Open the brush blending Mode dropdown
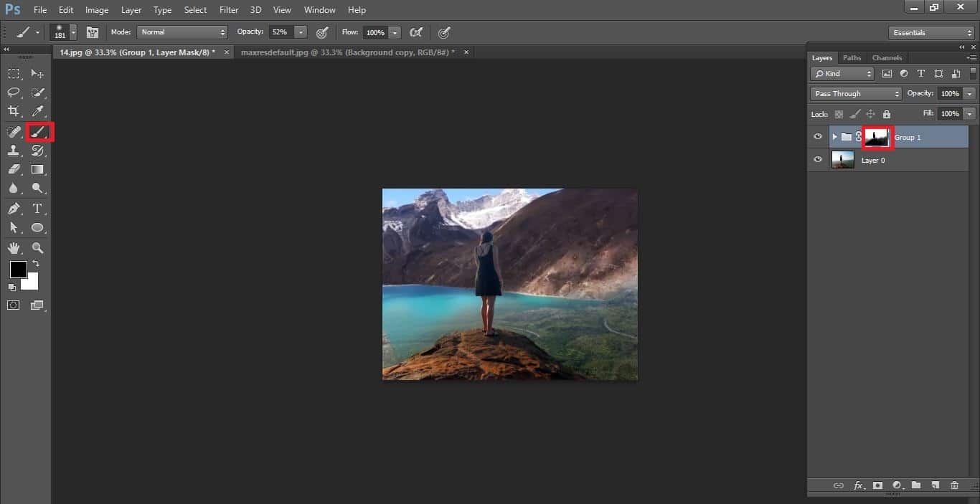This screenshot has height=504, width=980. (x=182, y=32)
